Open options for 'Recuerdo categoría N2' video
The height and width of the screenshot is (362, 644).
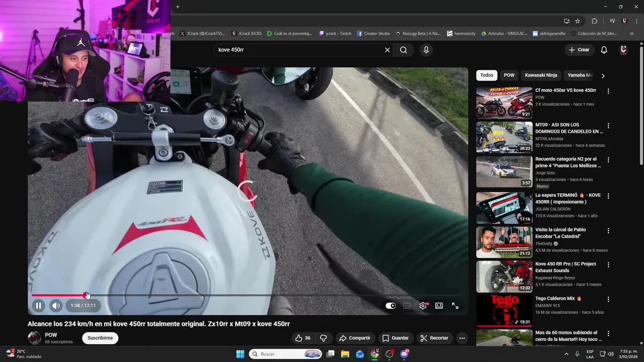tap(608, 160)
